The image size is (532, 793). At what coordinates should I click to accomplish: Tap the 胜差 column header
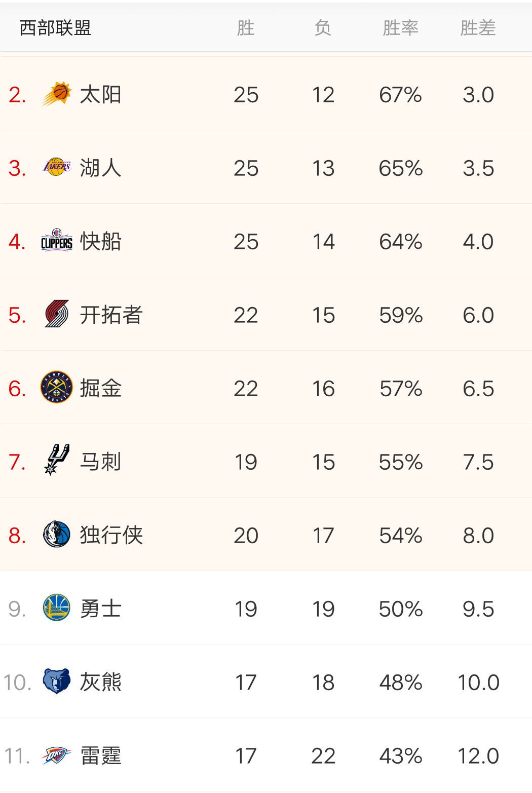478,28
